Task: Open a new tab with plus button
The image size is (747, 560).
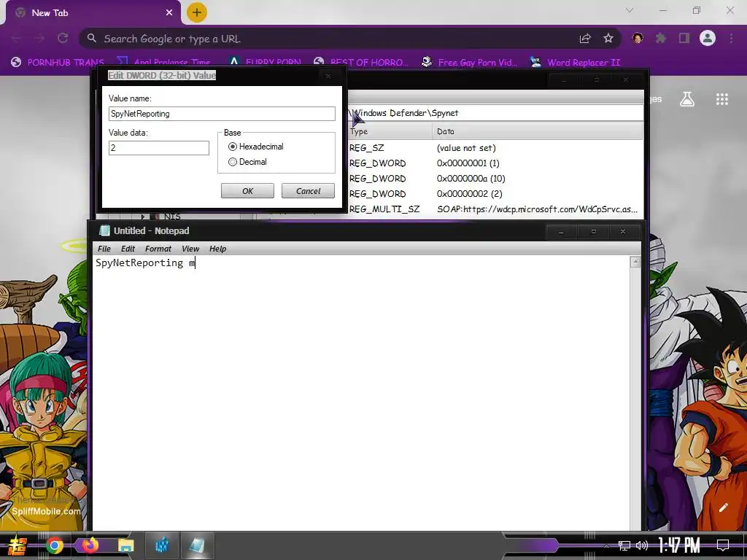Action: tap(197, 12)
